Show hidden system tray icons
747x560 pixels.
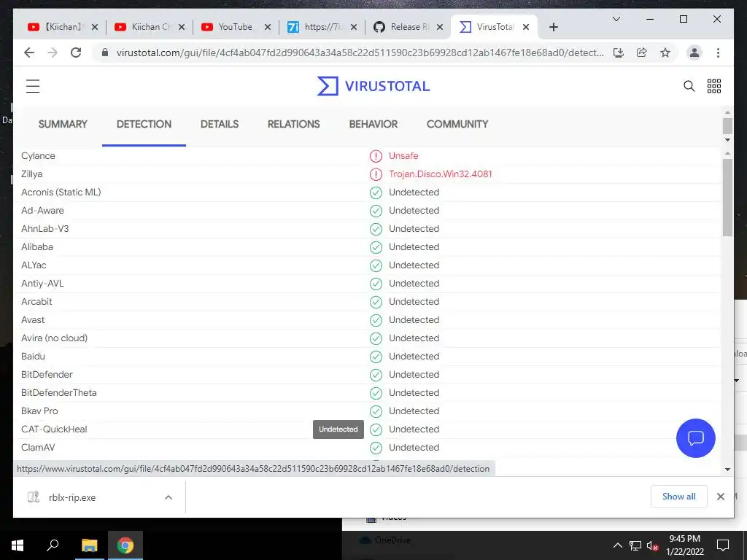click(x=617, y=545)
